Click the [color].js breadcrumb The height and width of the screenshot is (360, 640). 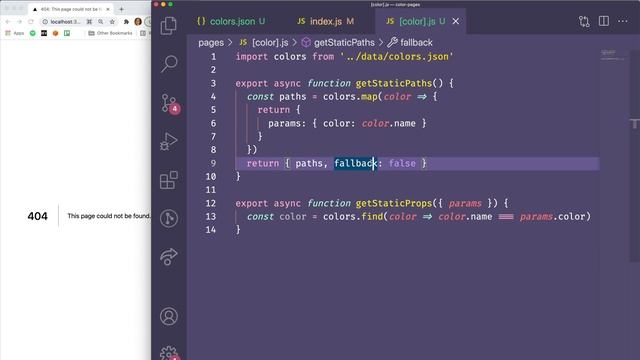point(264,42)
